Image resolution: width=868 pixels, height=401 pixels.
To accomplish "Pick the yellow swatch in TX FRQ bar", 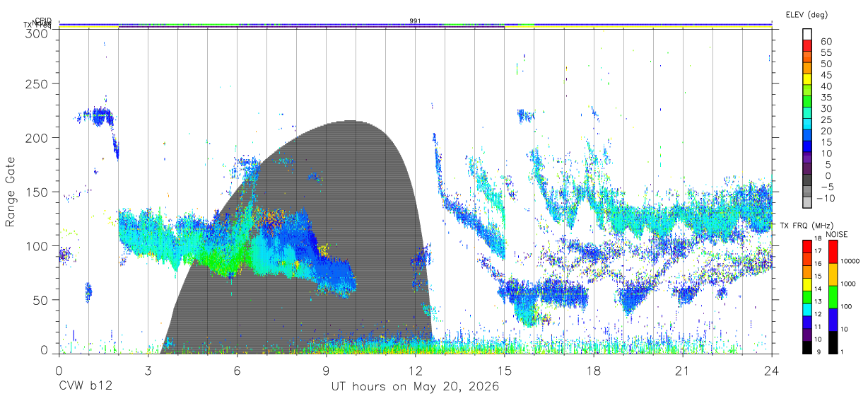I will (x=807, y=283).
